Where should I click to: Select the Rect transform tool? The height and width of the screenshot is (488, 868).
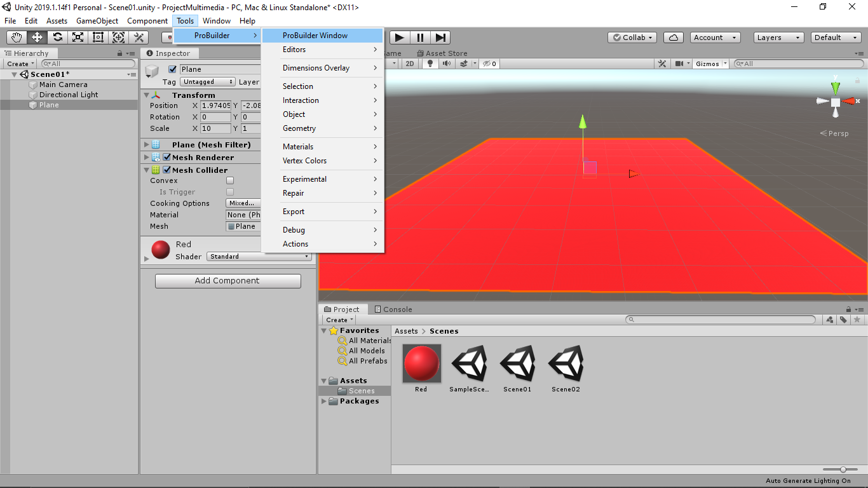98,37
